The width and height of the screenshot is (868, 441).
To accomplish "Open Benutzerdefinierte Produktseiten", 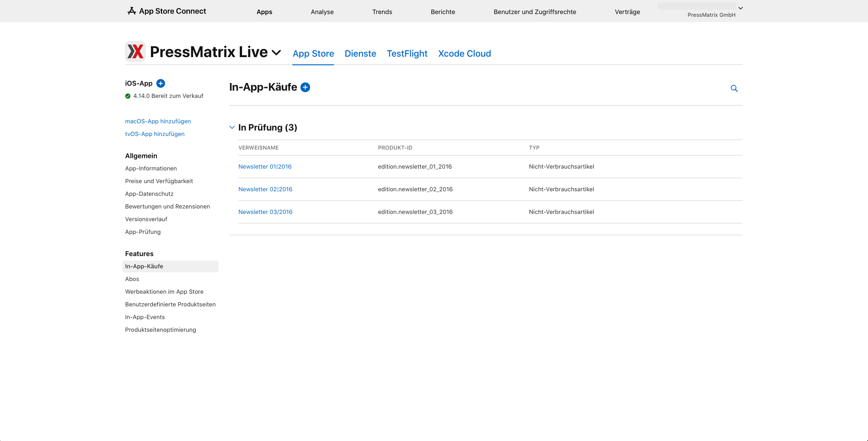I will (x=170, y=305).
